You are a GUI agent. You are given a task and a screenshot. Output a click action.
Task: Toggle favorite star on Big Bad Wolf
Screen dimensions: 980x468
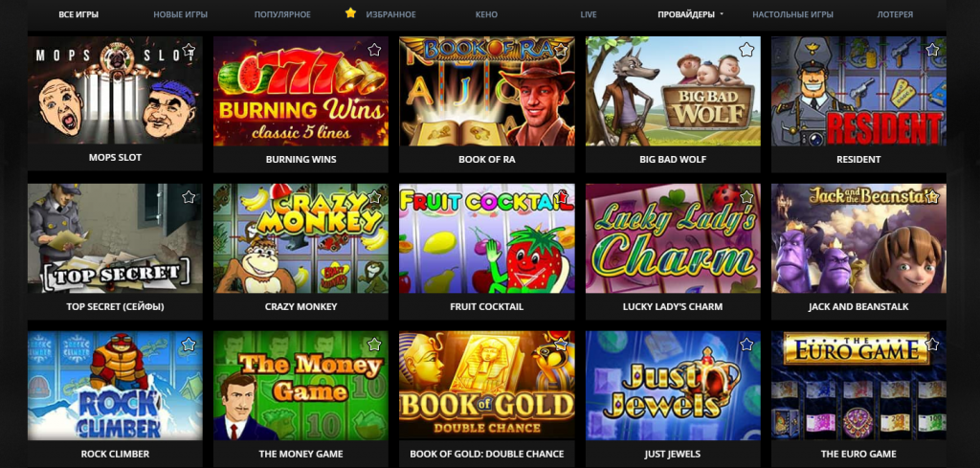point(746,50)
